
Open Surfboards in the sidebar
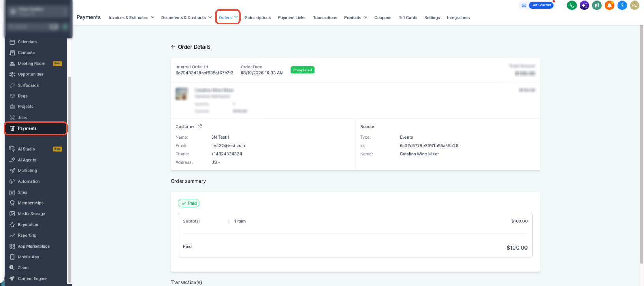coord(28,85)
